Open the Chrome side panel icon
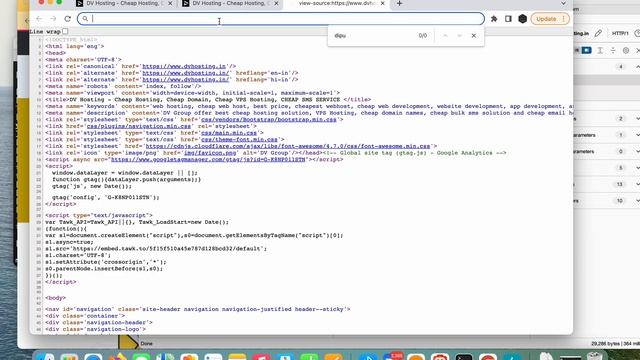 (x=508, y=19)
